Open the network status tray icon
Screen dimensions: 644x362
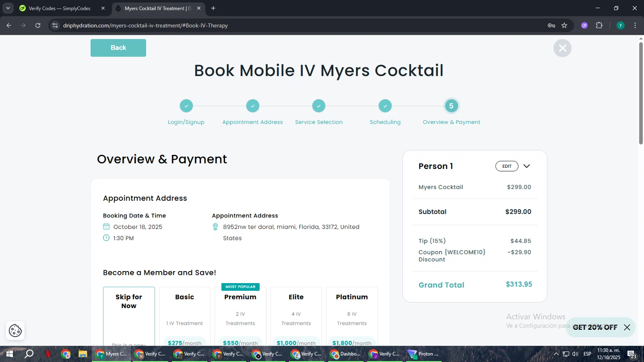(566, 354)
